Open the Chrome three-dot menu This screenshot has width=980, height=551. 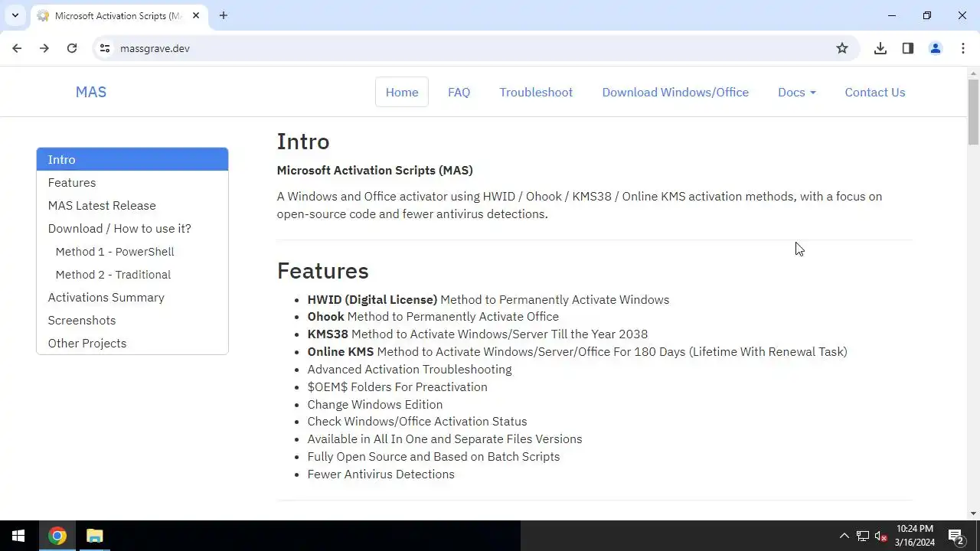[963, 48]
